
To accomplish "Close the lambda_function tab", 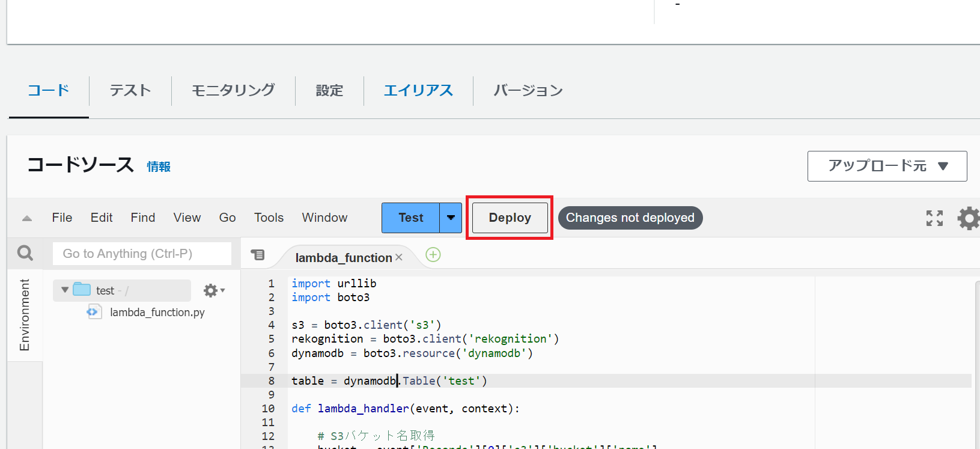I will click(x=399, y=257).
